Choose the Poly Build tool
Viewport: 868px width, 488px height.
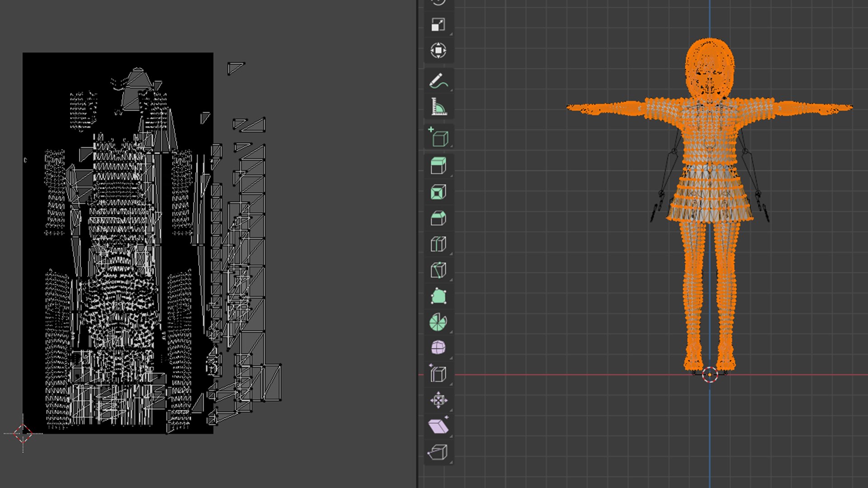click(x=438, y=296)
